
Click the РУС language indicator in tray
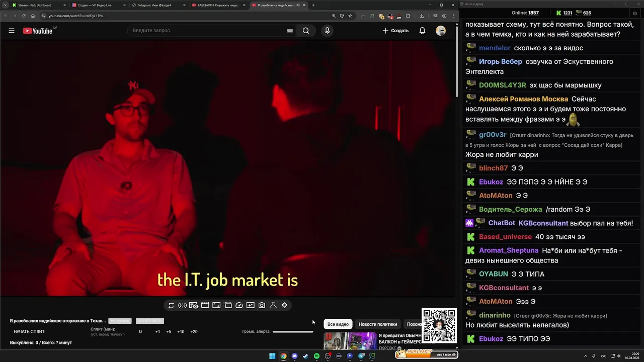coord(603,356)
